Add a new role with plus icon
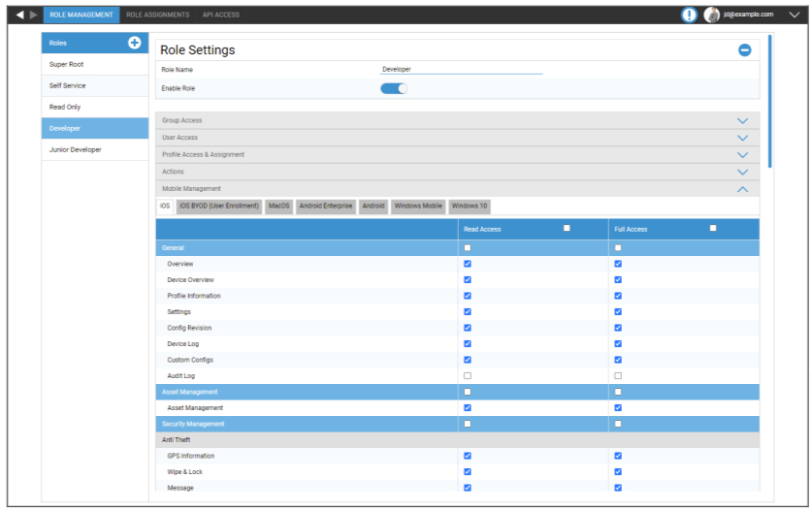Image resolution: width=812 pixels, height=511 pixels. (x=135, y=43)
